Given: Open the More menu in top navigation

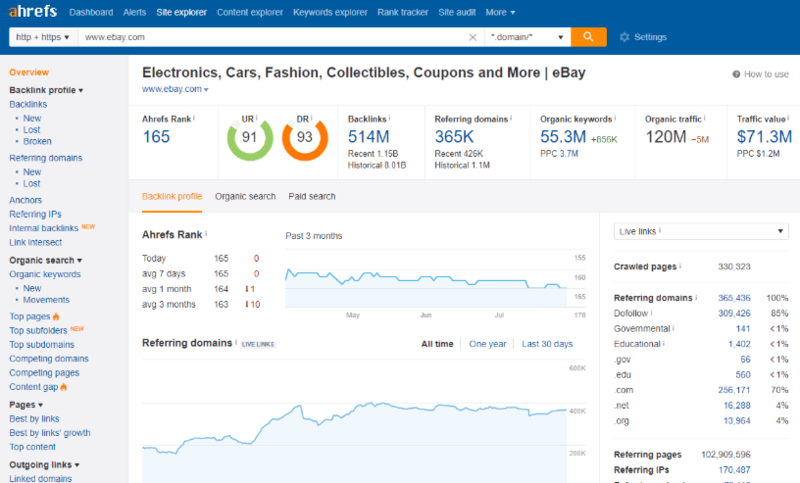Looking at the screenshot, I should 500,12.
